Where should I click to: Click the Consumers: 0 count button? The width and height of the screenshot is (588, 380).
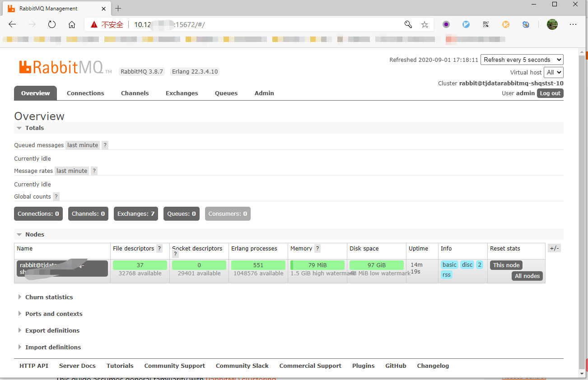pyautogui.click(x=228, y=213)
